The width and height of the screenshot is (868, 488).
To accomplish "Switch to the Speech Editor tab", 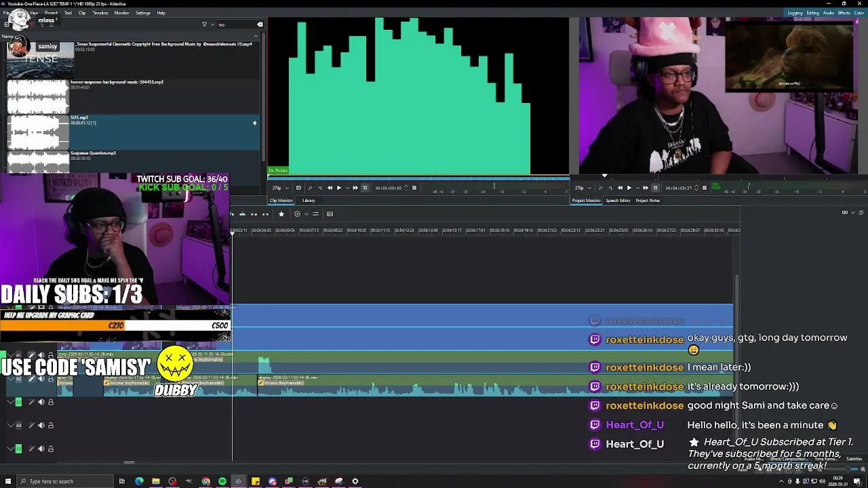I will point(618,201).
